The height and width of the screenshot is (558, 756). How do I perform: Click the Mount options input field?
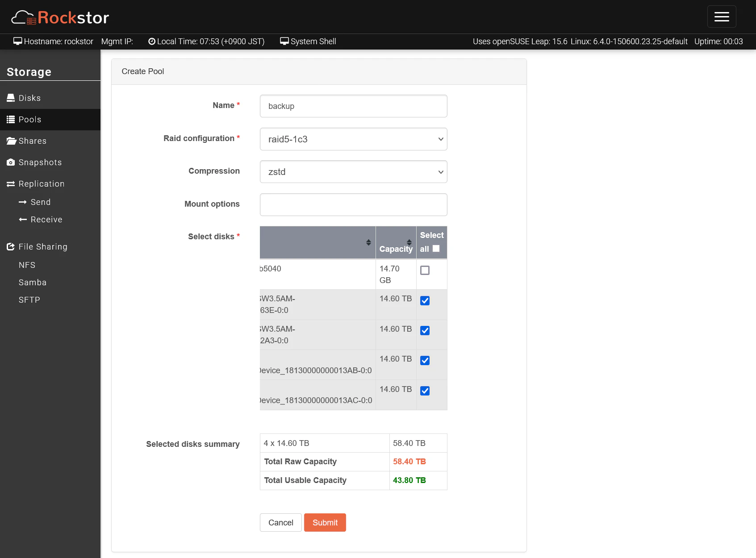[x=354, y=205]
